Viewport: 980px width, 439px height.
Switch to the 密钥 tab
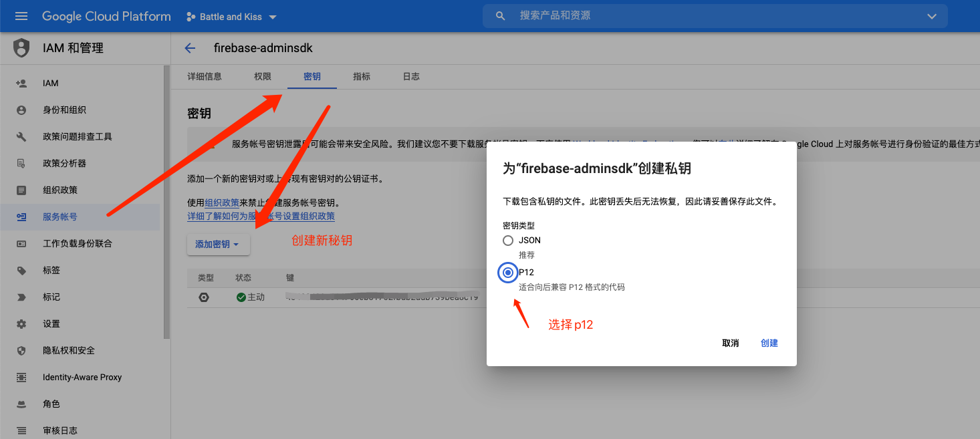tap(312, 77)
